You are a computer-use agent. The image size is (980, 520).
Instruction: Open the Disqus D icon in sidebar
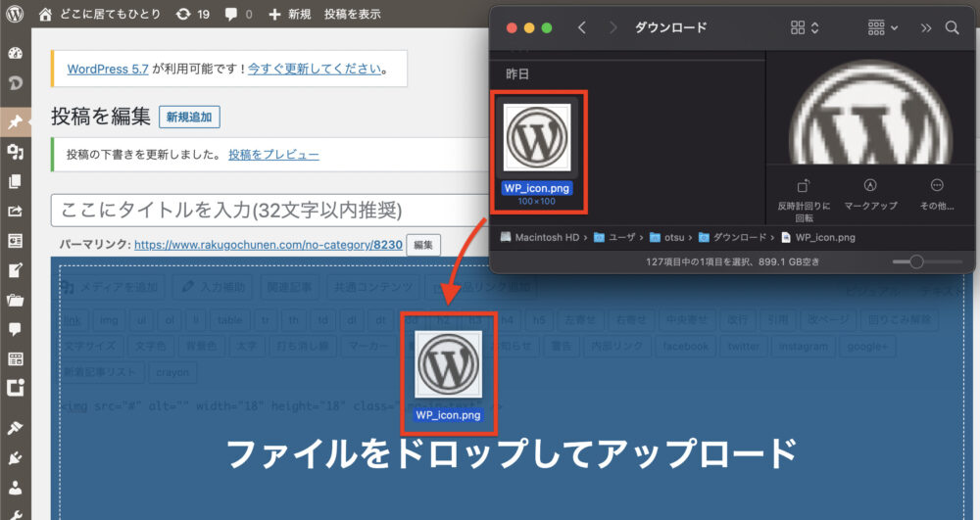point(15,82)
